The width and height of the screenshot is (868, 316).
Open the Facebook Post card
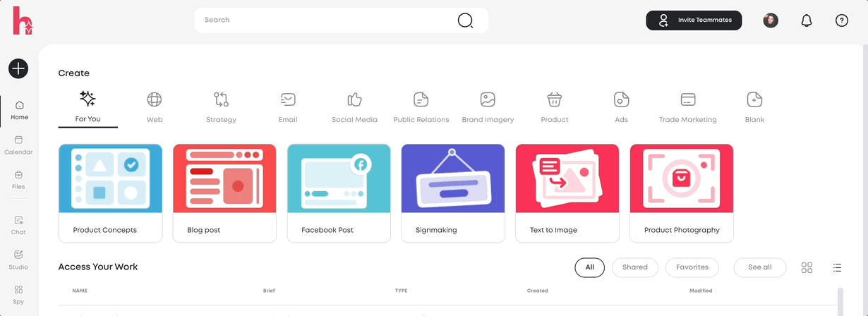[x=339, y=193]
